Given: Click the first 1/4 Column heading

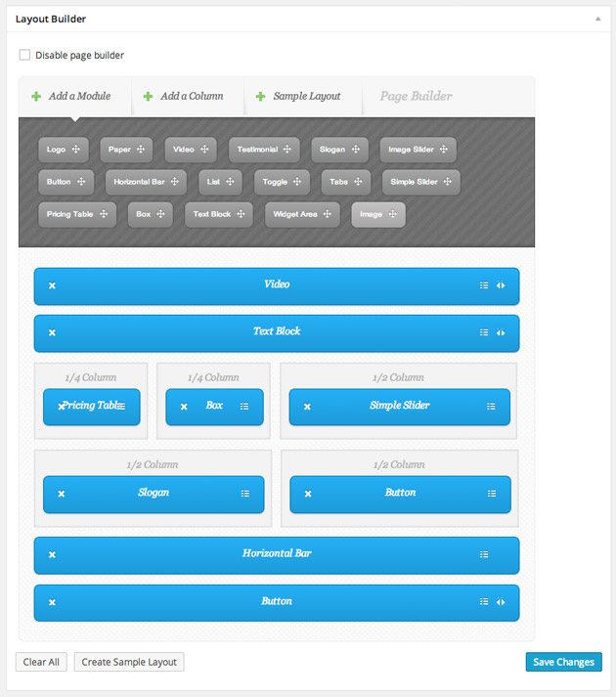Looking at the screenshot, I should (x=91, y=377).
